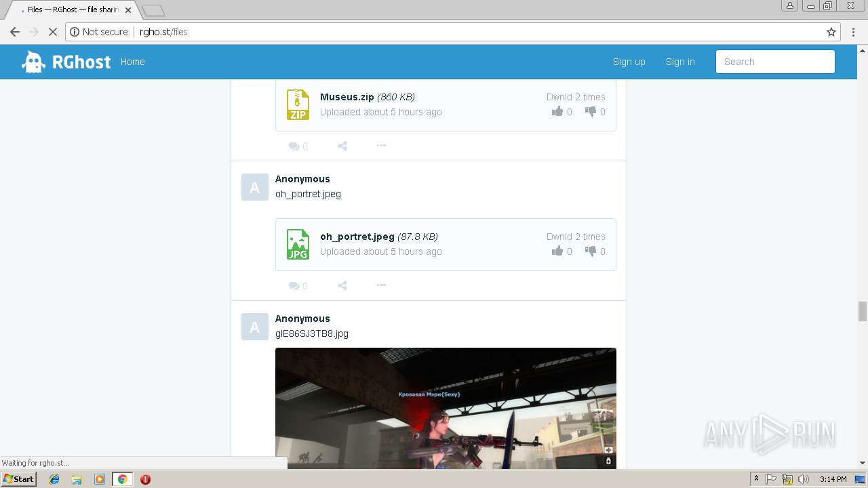The width and height of the screenshot is (868, 488).
Task: Bookmark this page with the star
Action: click(831, 32)
